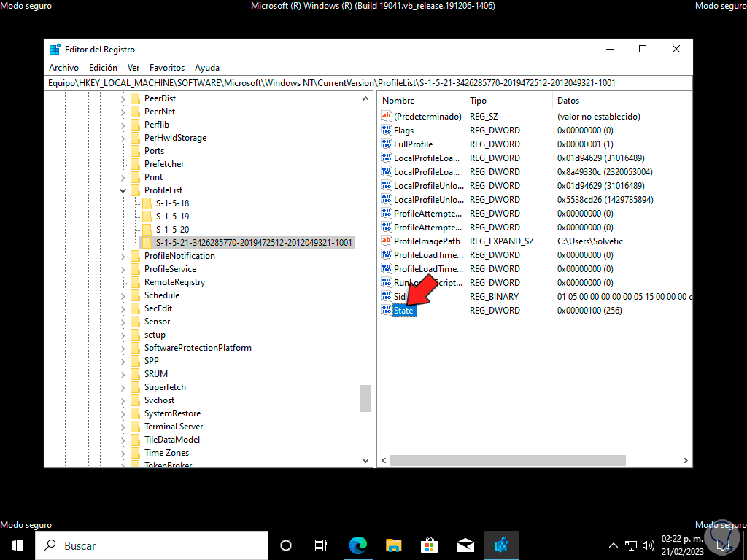Open the Ayuda menu
This screenshot has width=747, height=560.
pyautogui.click(x=206, y=68)
